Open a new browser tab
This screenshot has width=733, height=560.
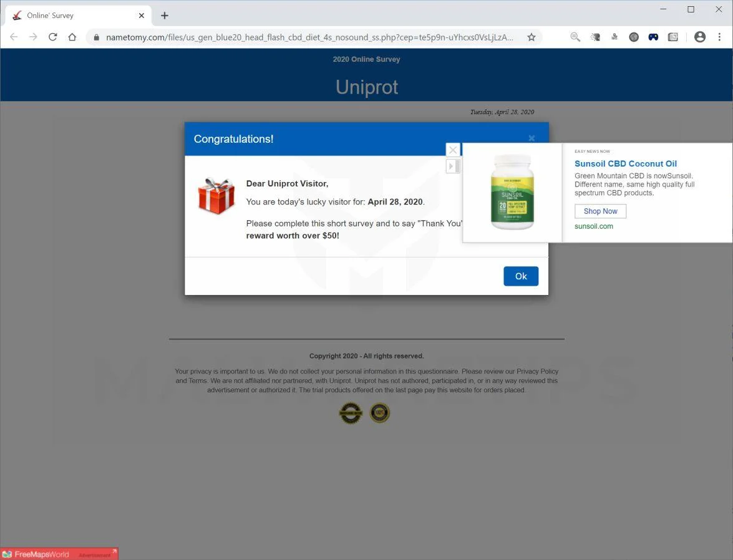[x=165, y=16]
